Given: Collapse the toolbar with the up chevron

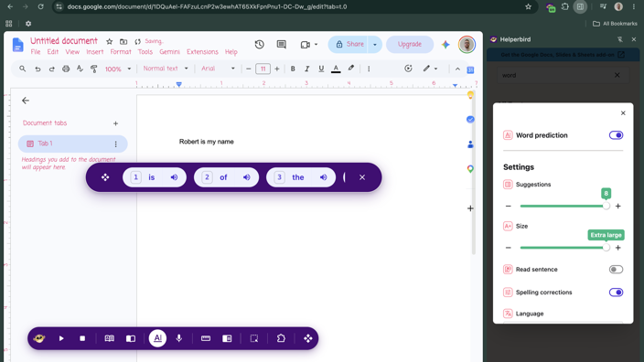Looking at the screenshot, I should click(x=457, y=69).
